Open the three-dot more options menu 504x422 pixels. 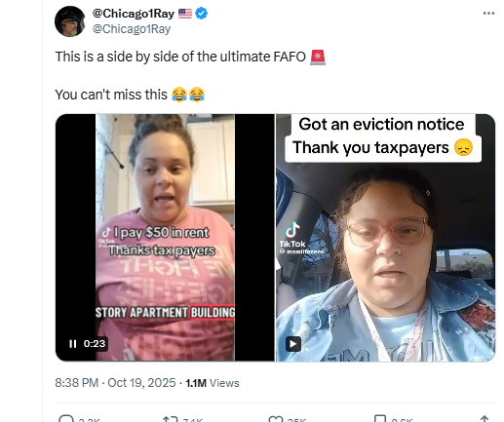tap(488, 14)
